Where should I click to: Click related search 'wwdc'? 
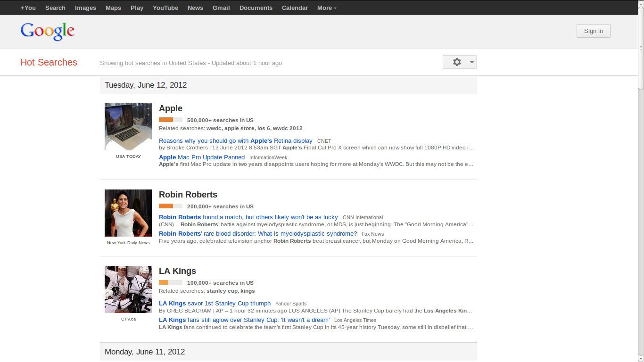[x=214, y=128]
